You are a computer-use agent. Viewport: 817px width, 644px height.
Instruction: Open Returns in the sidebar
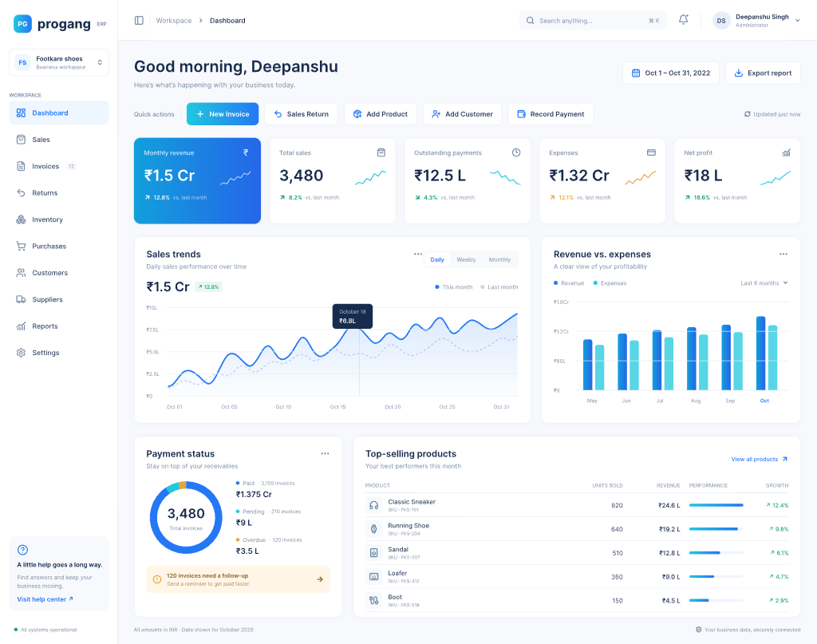[59, 193]
